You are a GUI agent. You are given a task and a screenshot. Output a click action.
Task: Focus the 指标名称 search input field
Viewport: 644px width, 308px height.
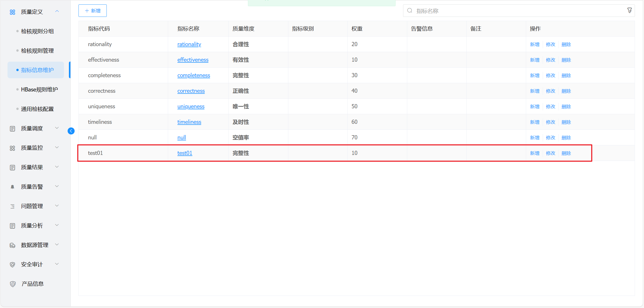[516, 11]
